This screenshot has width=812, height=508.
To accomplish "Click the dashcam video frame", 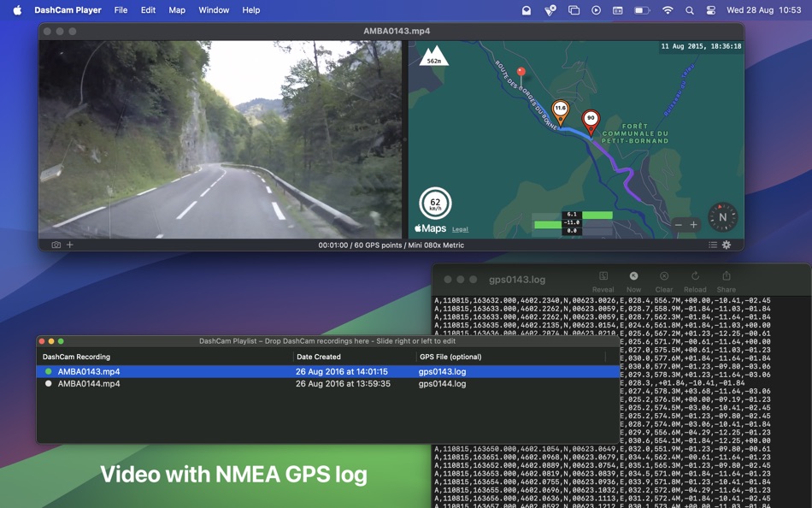I will (220, 139).
